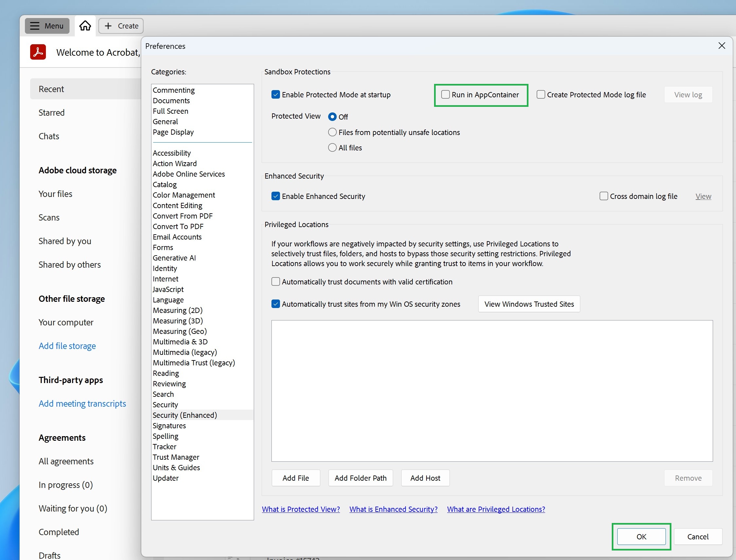Toggle Enable Protected Mode at startup

pos(275,95)
